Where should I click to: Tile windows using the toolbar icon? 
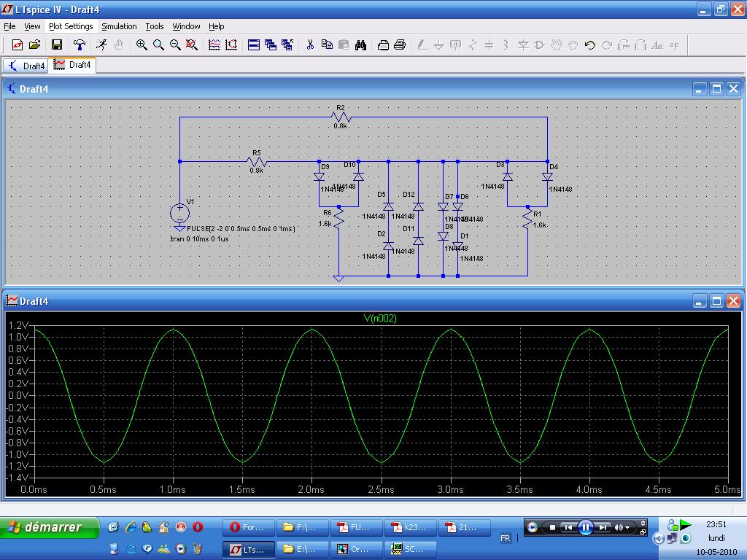pyautogui.click(x=254, y=45)
